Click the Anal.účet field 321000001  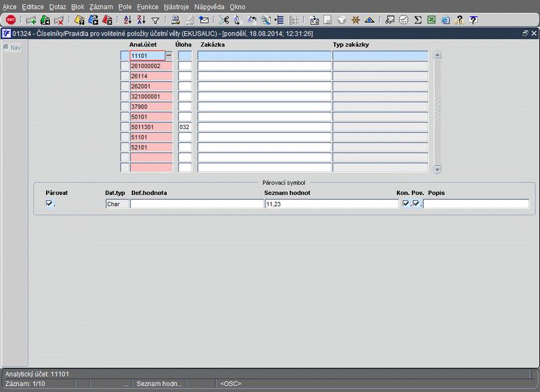(x=151, y=96)
